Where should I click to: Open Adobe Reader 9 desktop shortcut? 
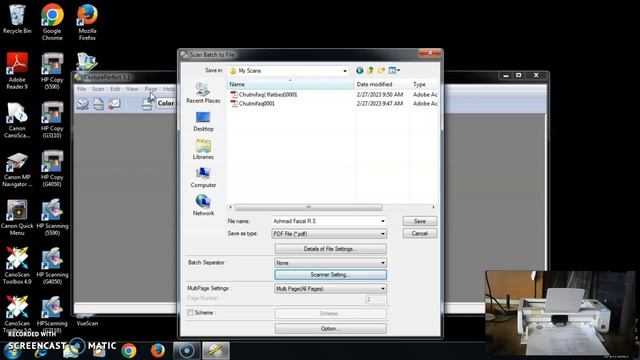click(17, 71)
